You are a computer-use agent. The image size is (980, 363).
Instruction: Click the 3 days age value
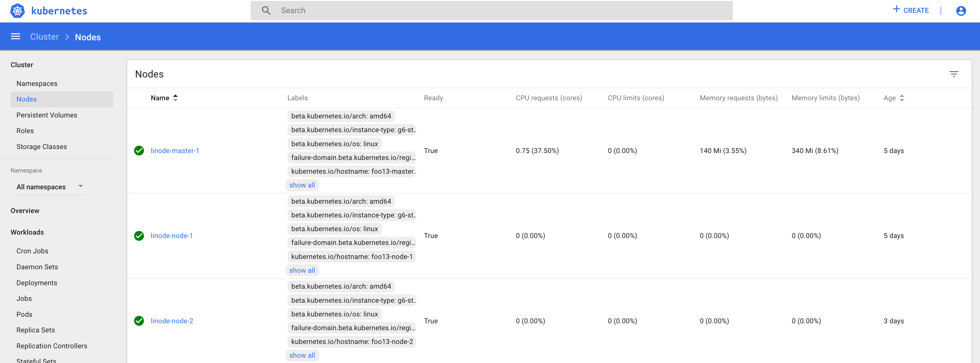pos(894,321)
